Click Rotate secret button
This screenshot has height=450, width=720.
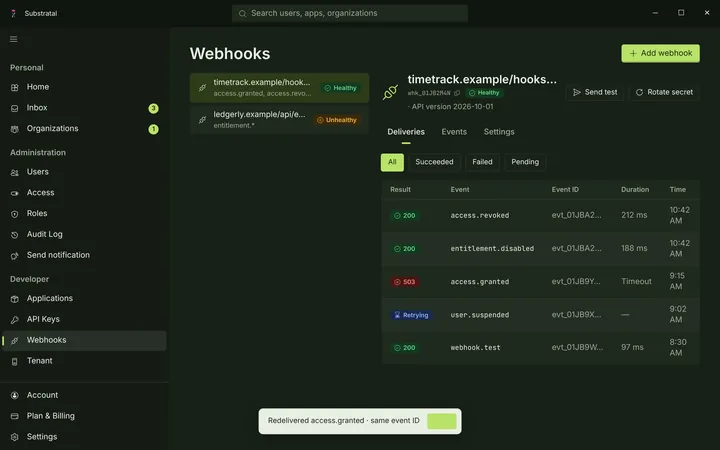664,92
